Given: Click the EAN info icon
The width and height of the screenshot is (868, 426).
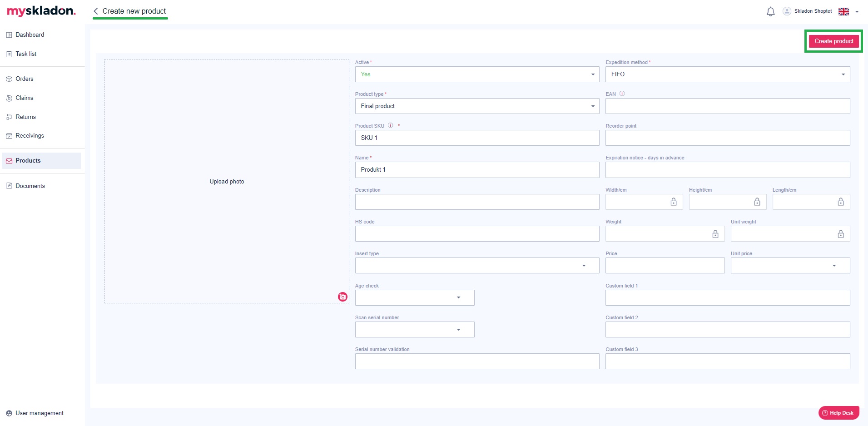Looking at the screenshot, I should coord(622,94).
